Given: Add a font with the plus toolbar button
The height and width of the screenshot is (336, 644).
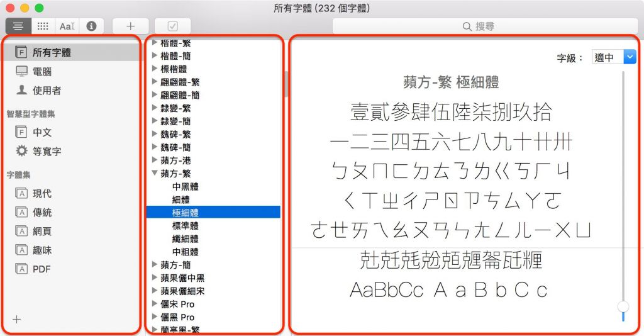Looking at the screenshot, I should 130,26.
